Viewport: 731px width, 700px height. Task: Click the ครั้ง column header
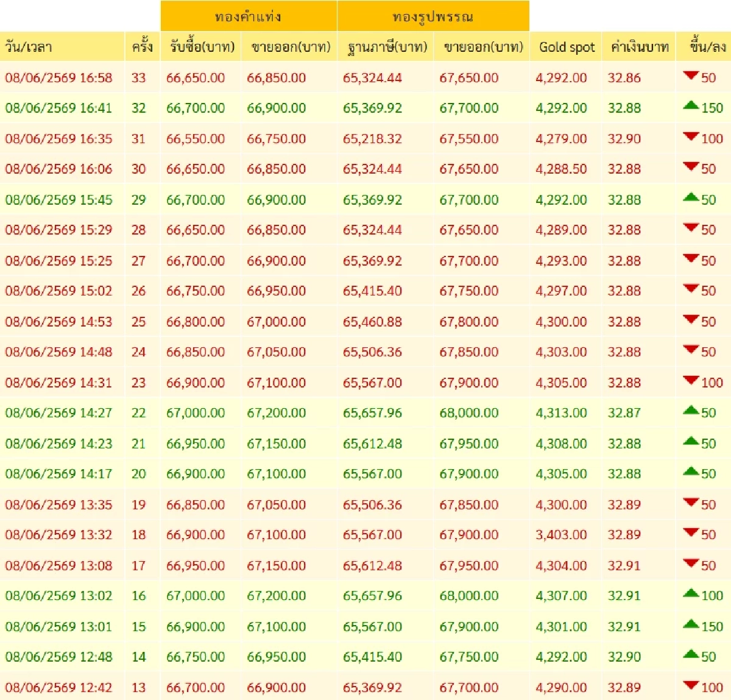(143, 46)
